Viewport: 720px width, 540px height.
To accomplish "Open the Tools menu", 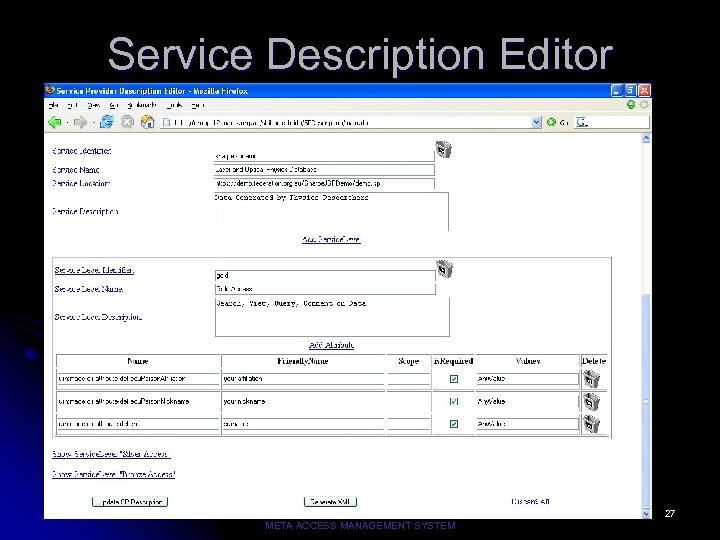I will pyautogui.click(x=175, y=105).
